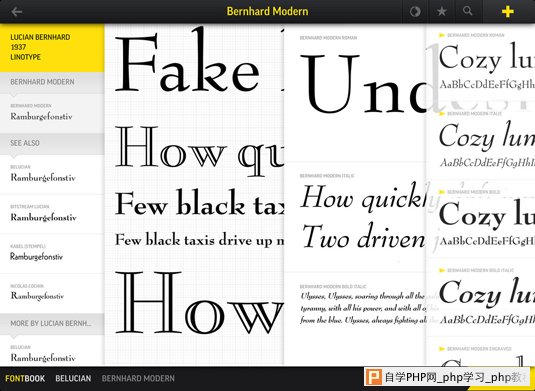The width and height of the screenshot is (535, 391).
Task: Collapse the BERNHARD MODERN sidebar section
Action: coord(52,82)
